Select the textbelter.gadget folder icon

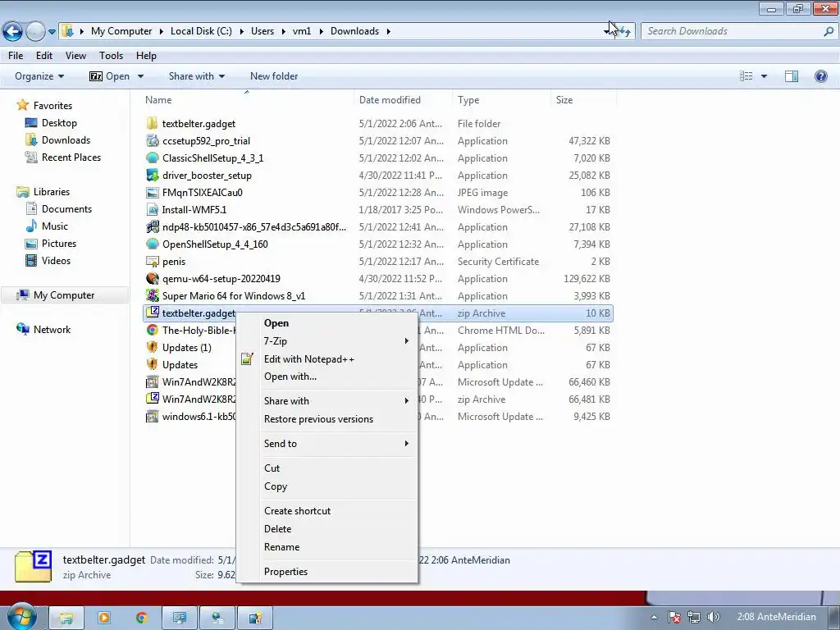pyautogui.click(x=152, y=123)
